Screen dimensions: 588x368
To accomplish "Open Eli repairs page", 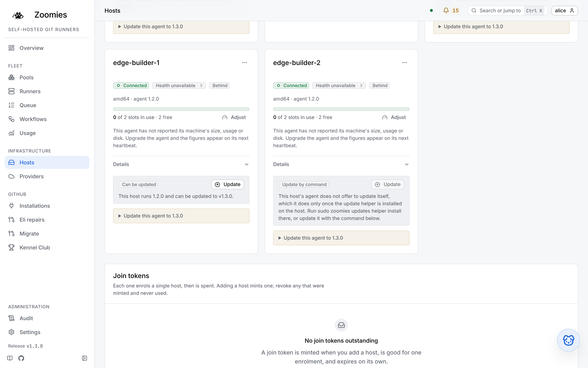I will [x=47, y=220].
